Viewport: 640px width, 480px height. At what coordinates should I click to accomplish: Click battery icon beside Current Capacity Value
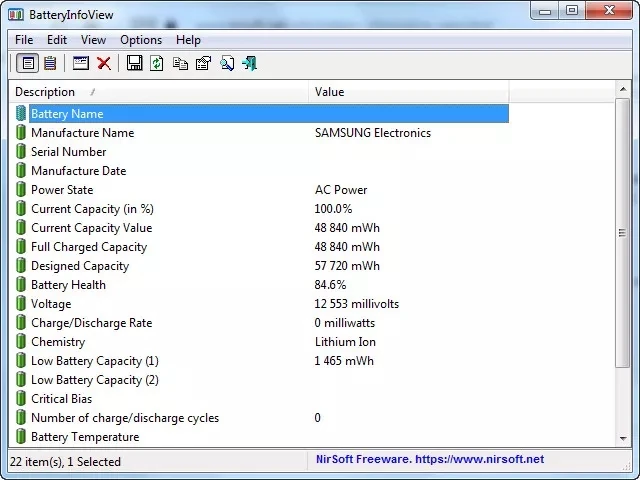(21, 227)
